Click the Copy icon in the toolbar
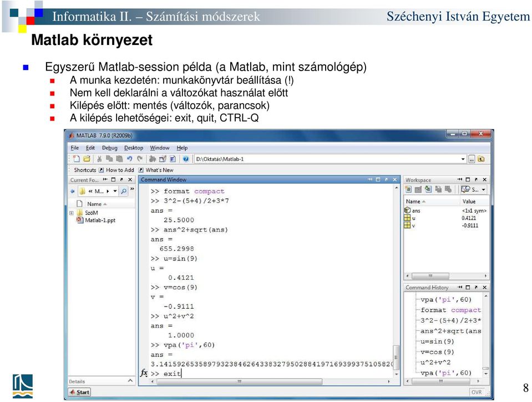 point(109,159)
